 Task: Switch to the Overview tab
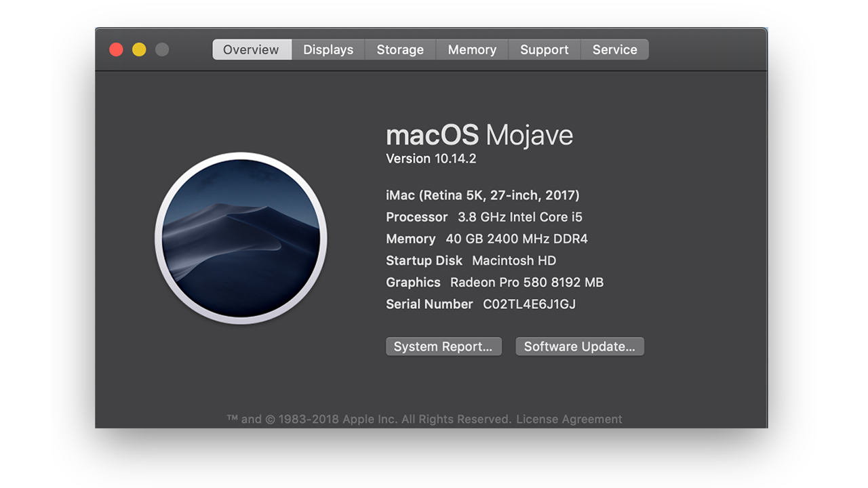(252, 49)
